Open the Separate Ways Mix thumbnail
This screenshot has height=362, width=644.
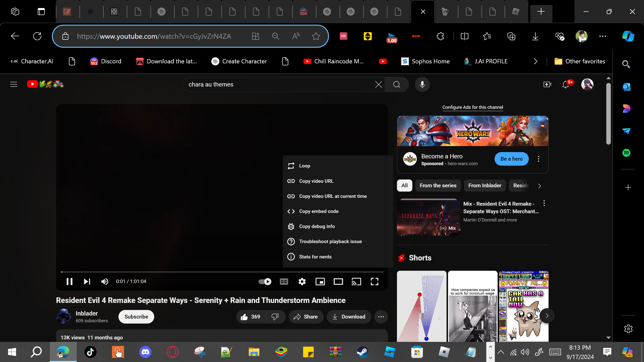[428, 218]
